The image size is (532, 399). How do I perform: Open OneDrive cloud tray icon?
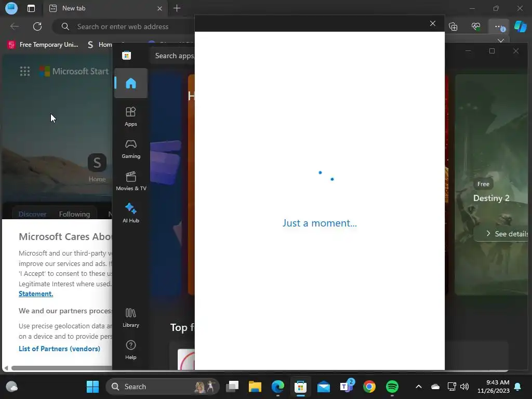[x=435, y=387]
